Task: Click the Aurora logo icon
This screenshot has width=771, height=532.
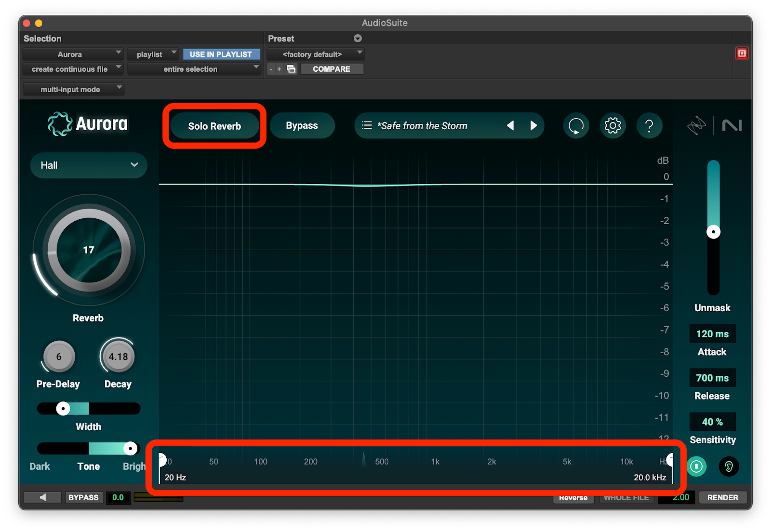Action: coord(60,124)
